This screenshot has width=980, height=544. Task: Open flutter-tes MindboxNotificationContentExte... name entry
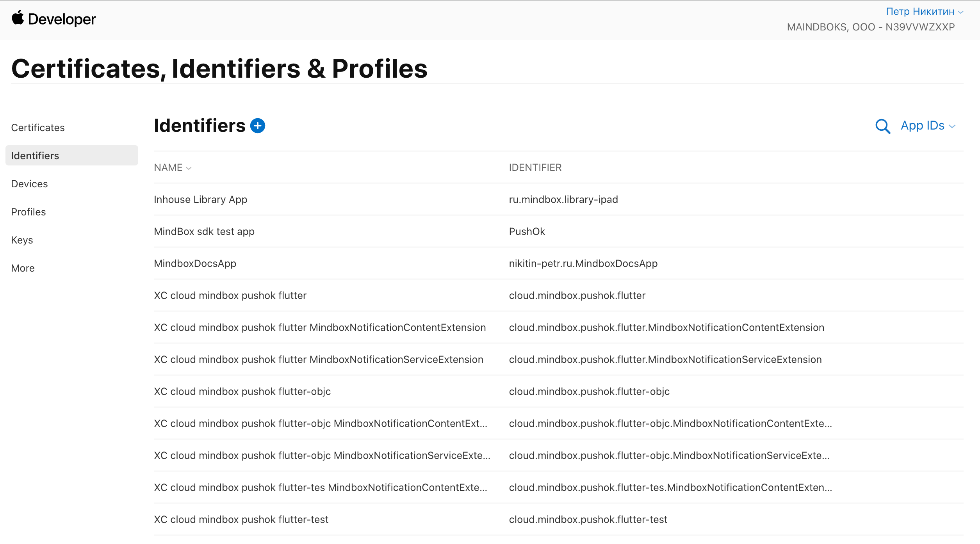[x=321, y=487]
